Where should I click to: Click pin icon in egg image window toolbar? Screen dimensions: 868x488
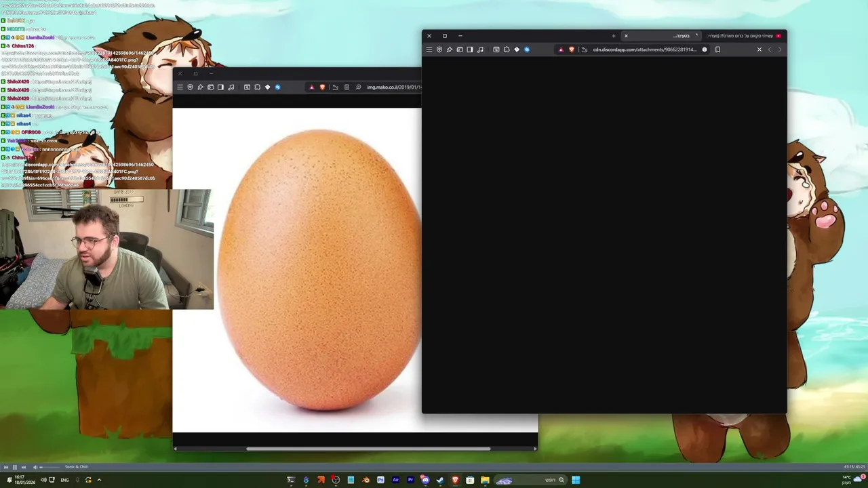200,87
